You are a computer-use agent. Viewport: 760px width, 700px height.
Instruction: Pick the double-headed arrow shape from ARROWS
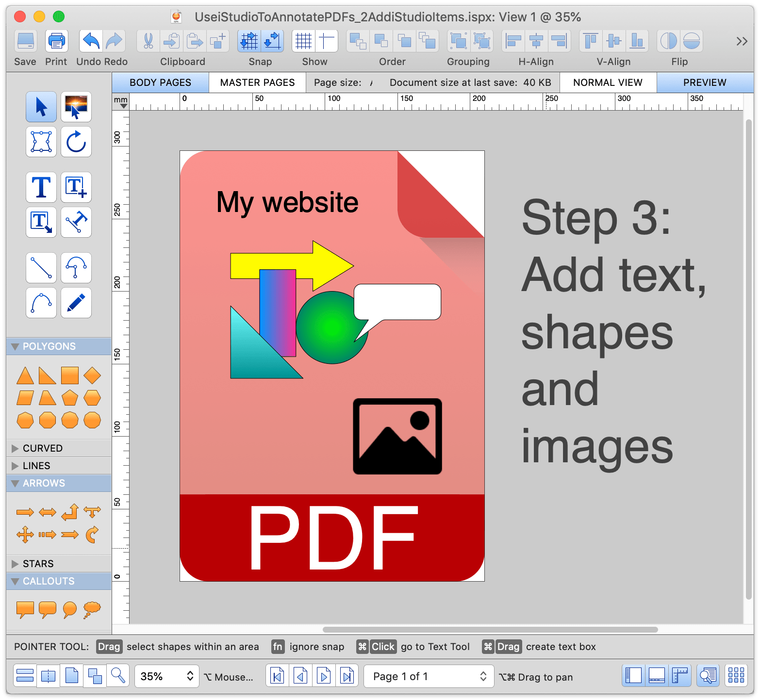click(x=47, y=512)
